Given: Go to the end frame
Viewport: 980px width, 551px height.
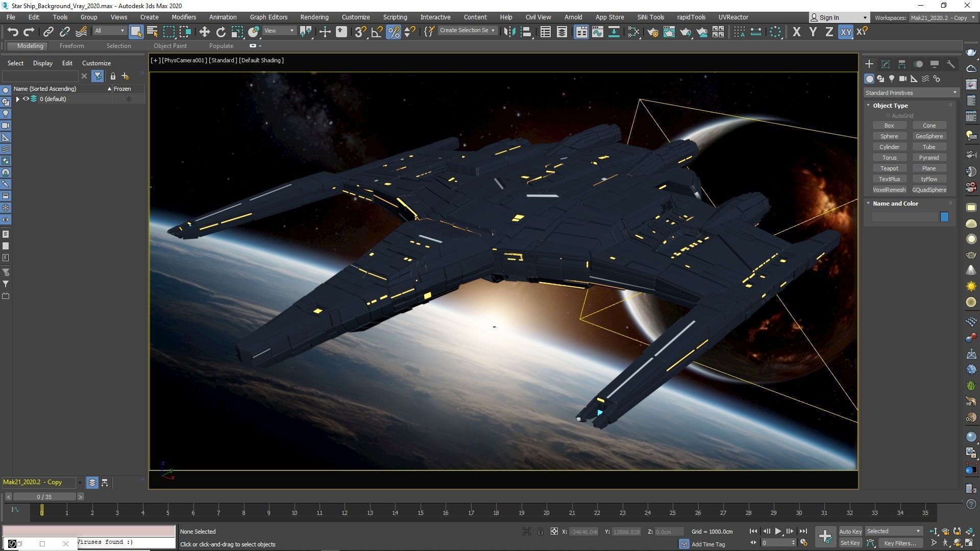Looking at the screenshot, I should click(803, 531).
